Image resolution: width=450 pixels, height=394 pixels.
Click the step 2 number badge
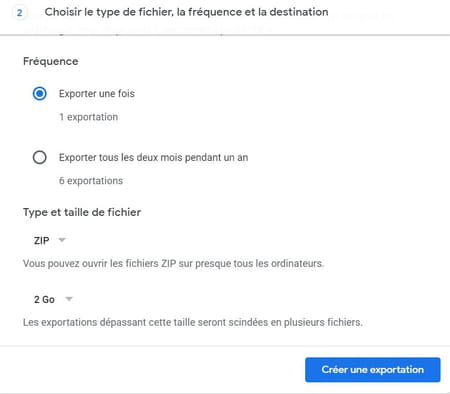[x=20, y=13]
